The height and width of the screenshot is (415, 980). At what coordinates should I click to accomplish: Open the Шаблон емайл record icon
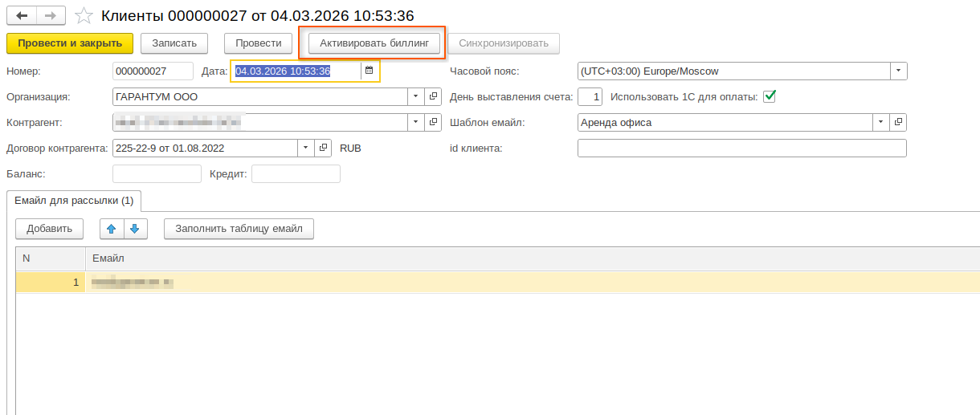(898, 123)
